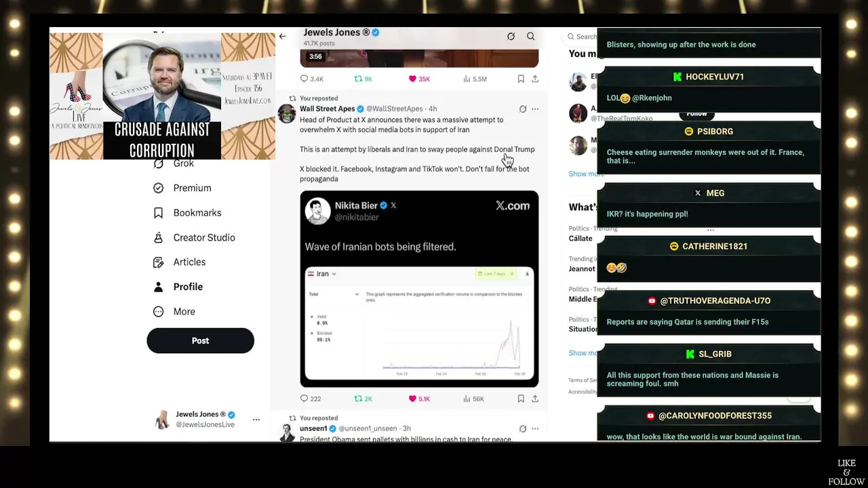Share the Wall Street Apes bots post
The height and width of the screenshot is (488, 868).
pyautogui.click(x=535, y=399)
